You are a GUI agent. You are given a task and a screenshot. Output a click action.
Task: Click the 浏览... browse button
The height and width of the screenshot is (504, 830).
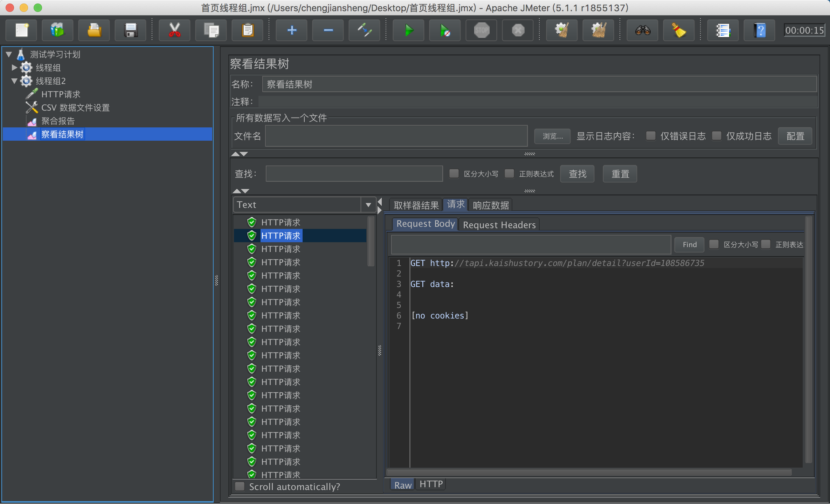pos(552,136)
